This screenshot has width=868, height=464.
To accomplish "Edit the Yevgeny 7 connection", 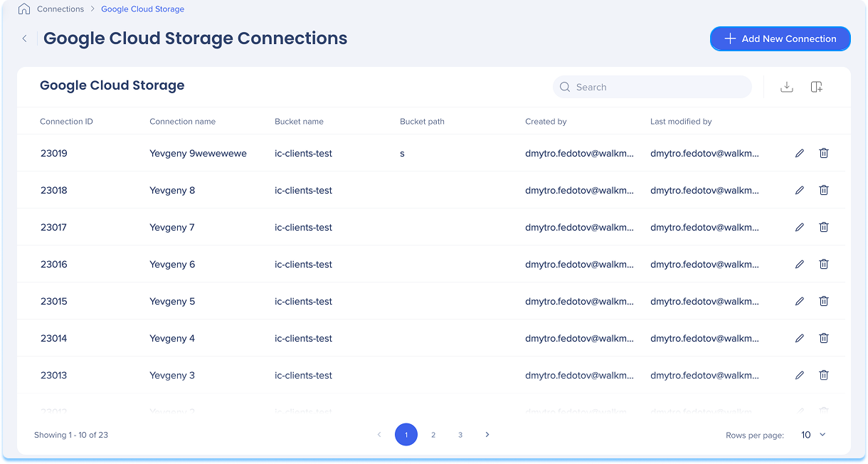I will pos(800,227).
